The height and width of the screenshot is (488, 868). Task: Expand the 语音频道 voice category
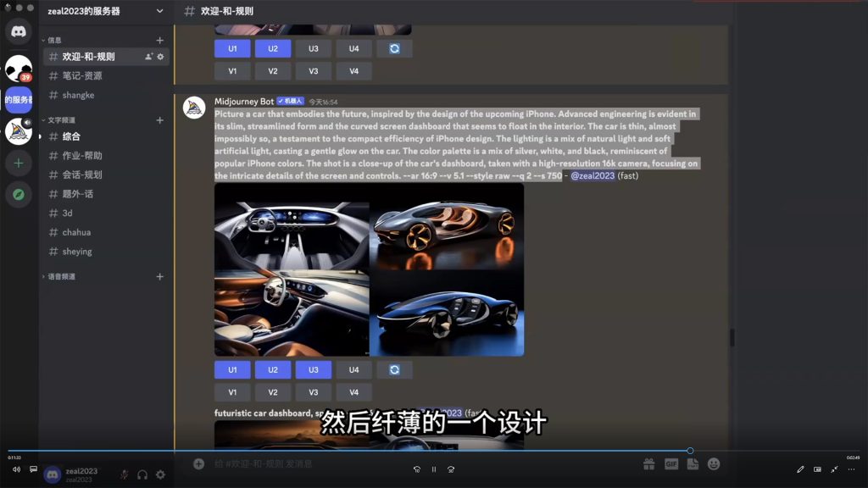[59, 276]
